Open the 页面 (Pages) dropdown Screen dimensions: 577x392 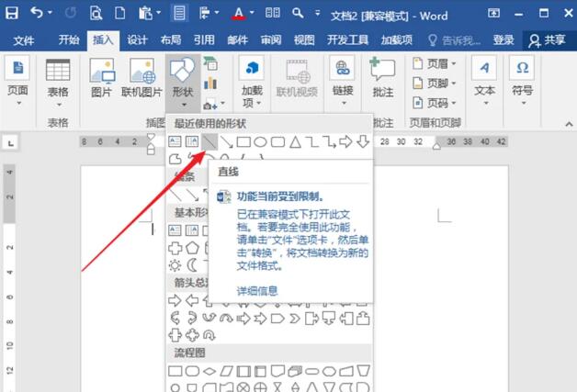coord(17,81)
